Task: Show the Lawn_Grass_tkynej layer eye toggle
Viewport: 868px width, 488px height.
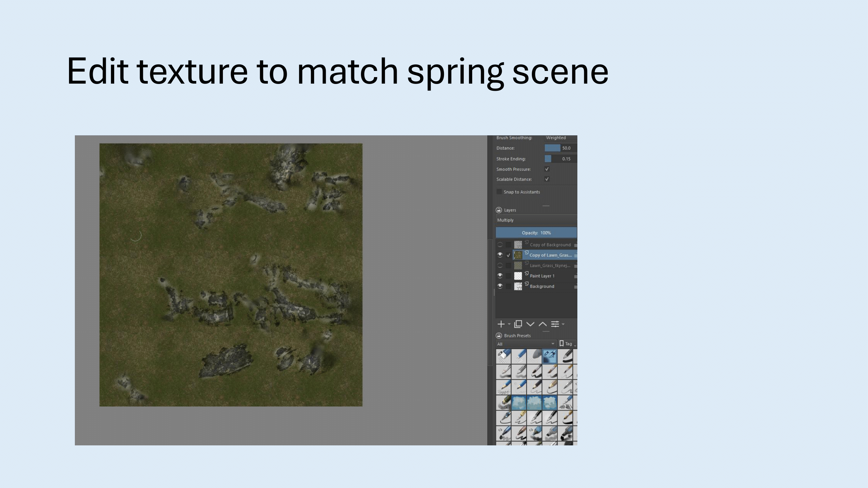Action: click(500, 266)
